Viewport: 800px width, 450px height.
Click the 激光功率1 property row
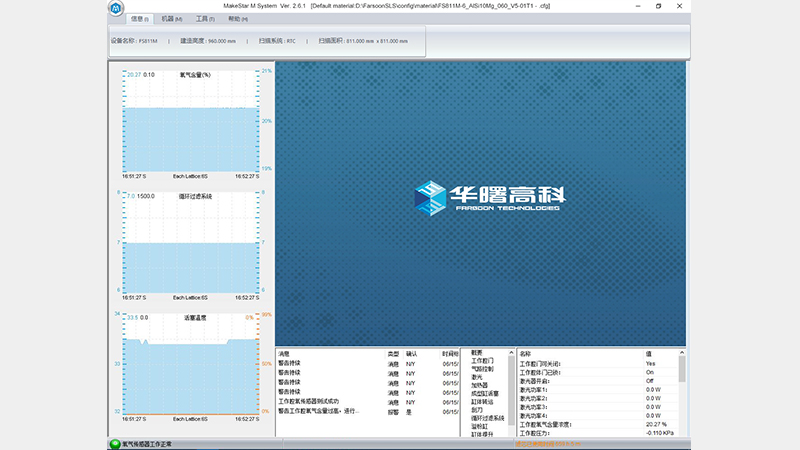597,390
